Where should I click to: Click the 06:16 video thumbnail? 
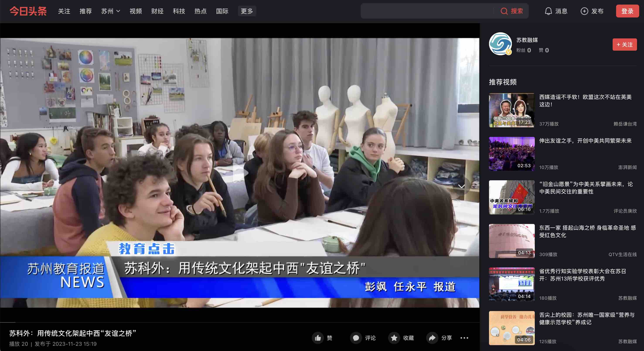click(512, 197)
